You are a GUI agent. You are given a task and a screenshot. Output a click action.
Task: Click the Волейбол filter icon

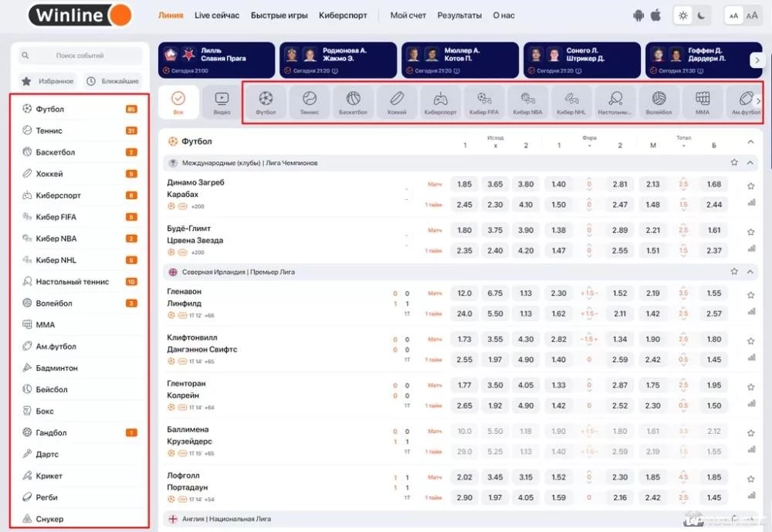point(659,102)
